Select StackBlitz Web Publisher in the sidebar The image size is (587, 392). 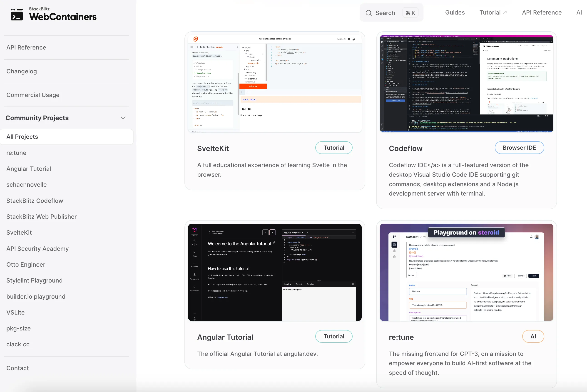coord(42,216)
